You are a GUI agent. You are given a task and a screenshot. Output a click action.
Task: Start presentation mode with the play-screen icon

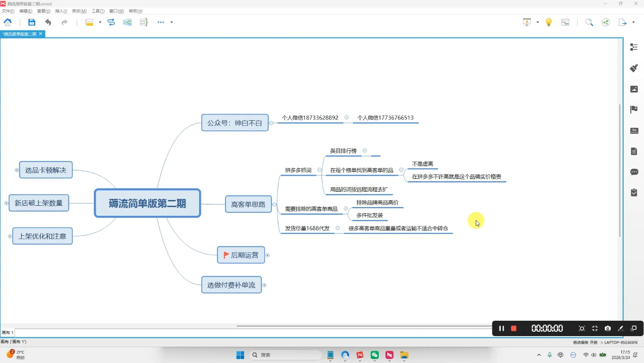[x=526, y=22]
